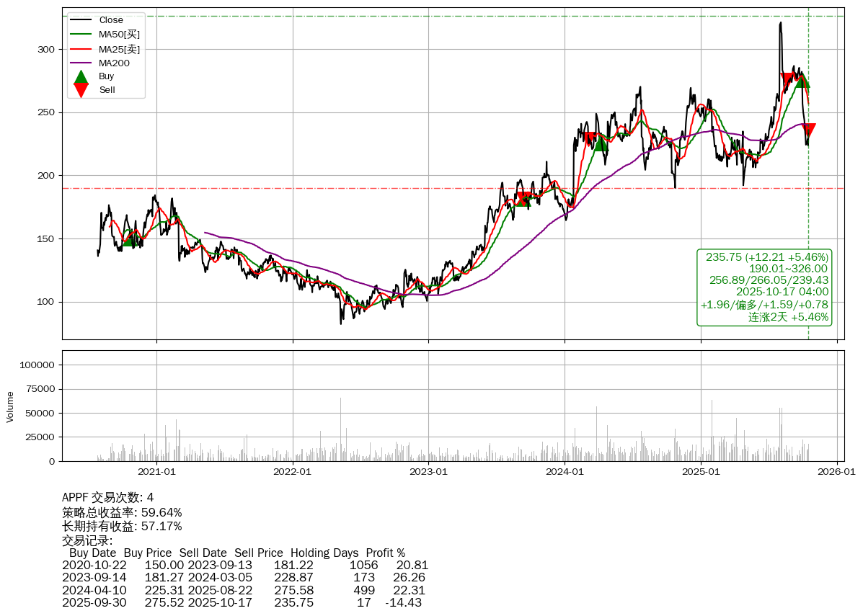This screenshot has width=863, height=616.
Task: Click the green MA50 line sample in legend
Action: tap(81, 34)
